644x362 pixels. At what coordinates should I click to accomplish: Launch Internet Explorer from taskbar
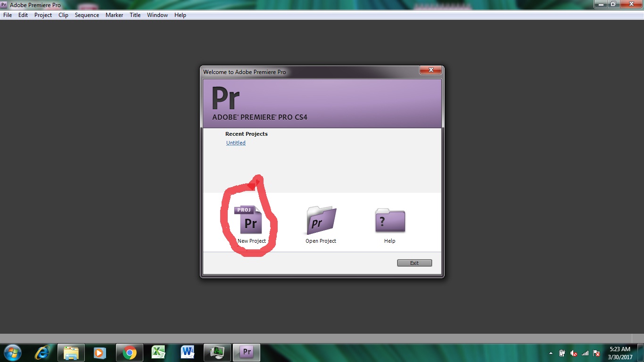42,353
